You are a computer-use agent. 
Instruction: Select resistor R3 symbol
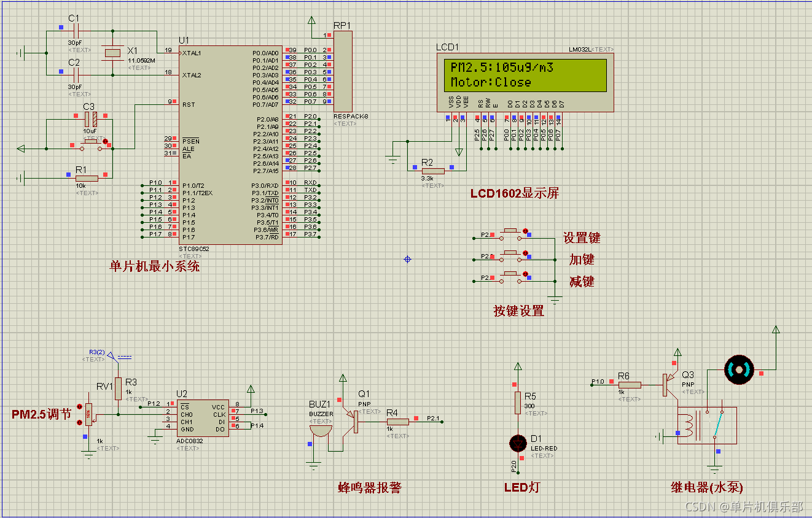tap(119, 388)
